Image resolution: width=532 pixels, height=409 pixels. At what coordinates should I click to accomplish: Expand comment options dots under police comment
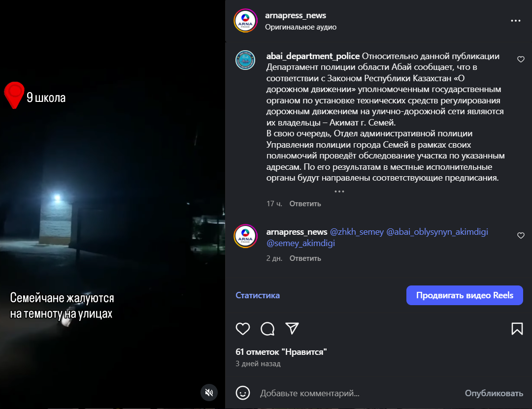(339, 191)
